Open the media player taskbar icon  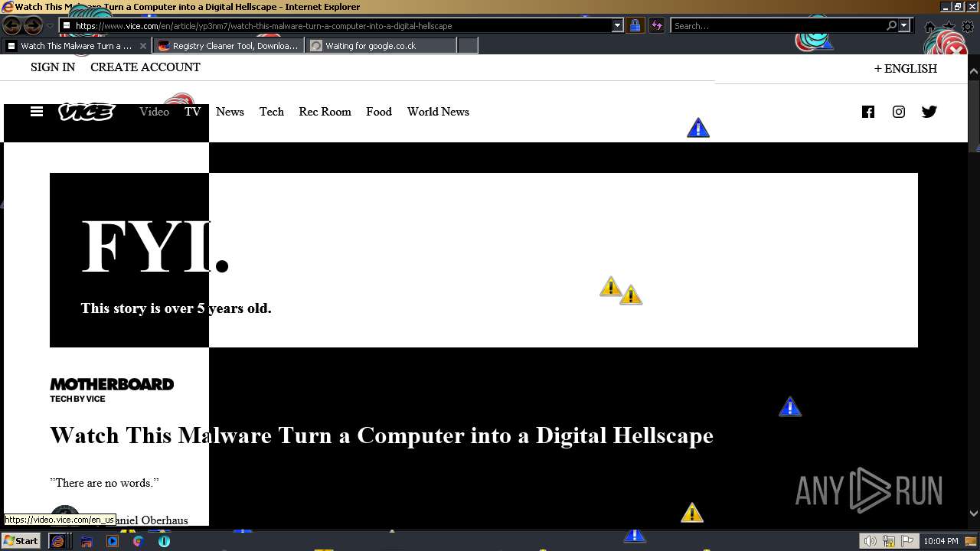click(x=113, y=541)
